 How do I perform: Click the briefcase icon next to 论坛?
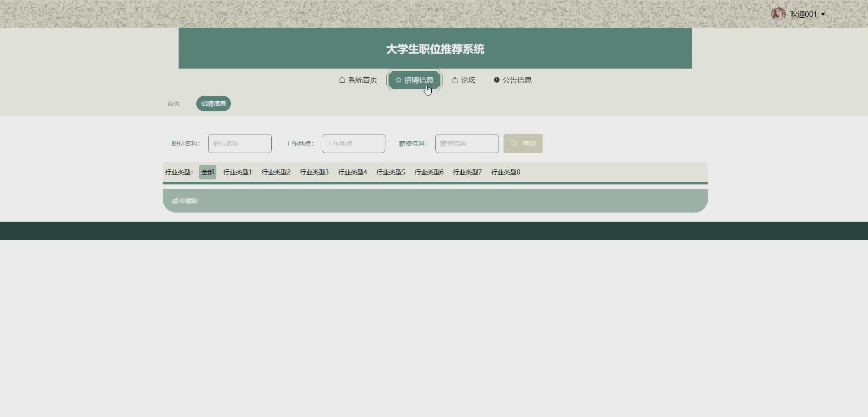pos(455,80)
